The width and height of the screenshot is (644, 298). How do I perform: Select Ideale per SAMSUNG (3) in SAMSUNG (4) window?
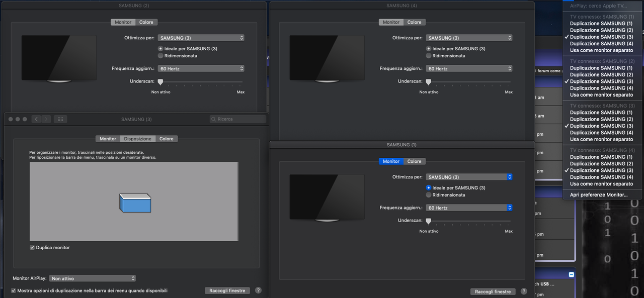(429, 48)
